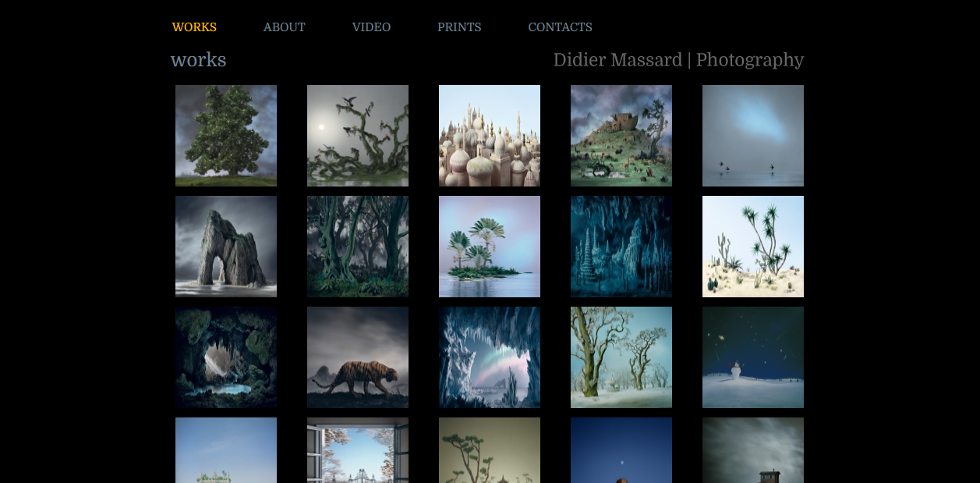Open the twisted branches with moon photo
Image resolution: width=980 pixels, height=483 pixels.
coord(358,136)
